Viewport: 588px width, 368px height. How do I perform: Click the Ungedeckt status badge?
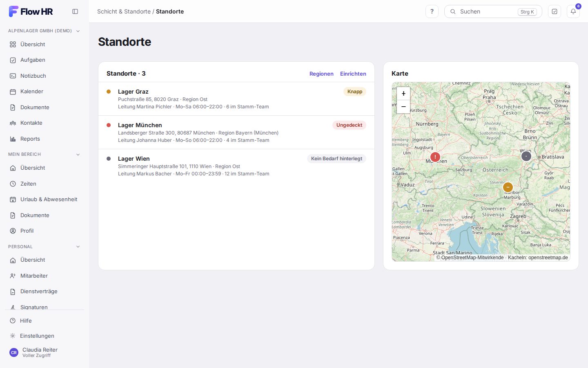point(349,125)
